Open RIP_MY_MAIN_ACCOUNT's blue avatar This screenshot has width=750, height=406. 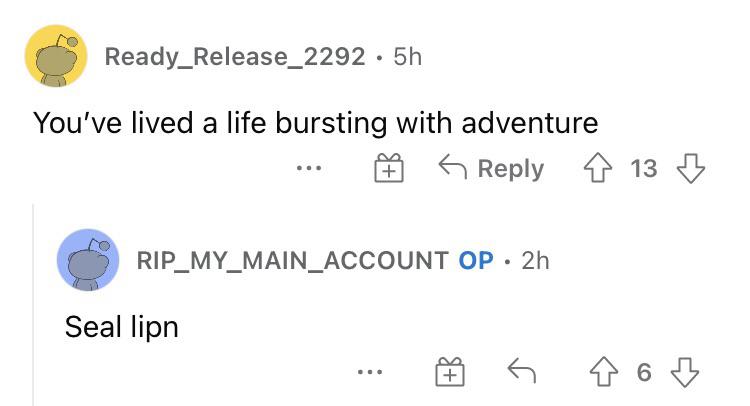pos(89,262)
